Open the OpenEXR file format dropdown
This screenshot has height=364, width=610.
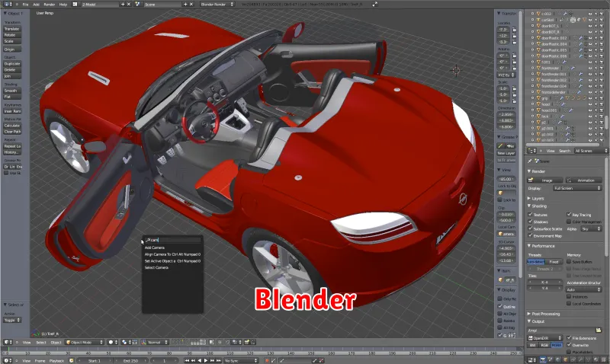pos(545,338)
